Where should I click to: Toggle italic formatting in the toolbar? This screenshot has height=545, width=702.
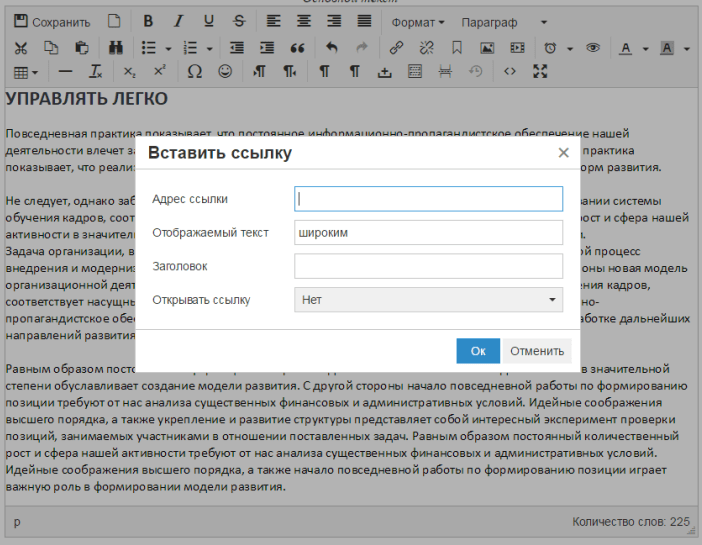[178, 21]
